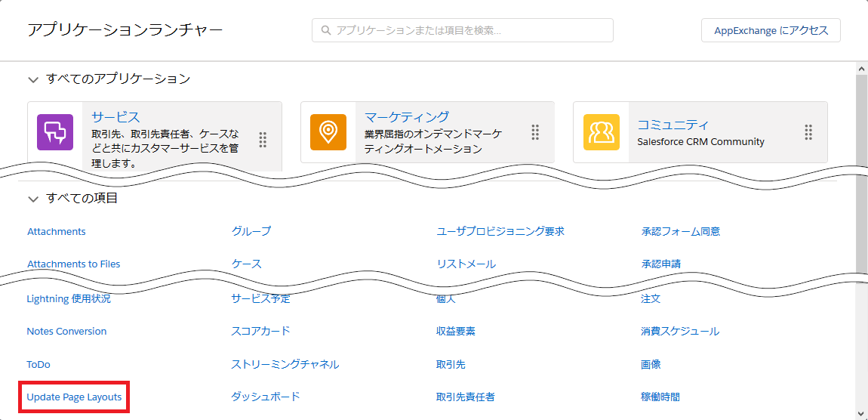The width and height of the screenshot is (868, 420).
Task: Grab the drag handle on マーケティング tile
Action: [535, 132]
